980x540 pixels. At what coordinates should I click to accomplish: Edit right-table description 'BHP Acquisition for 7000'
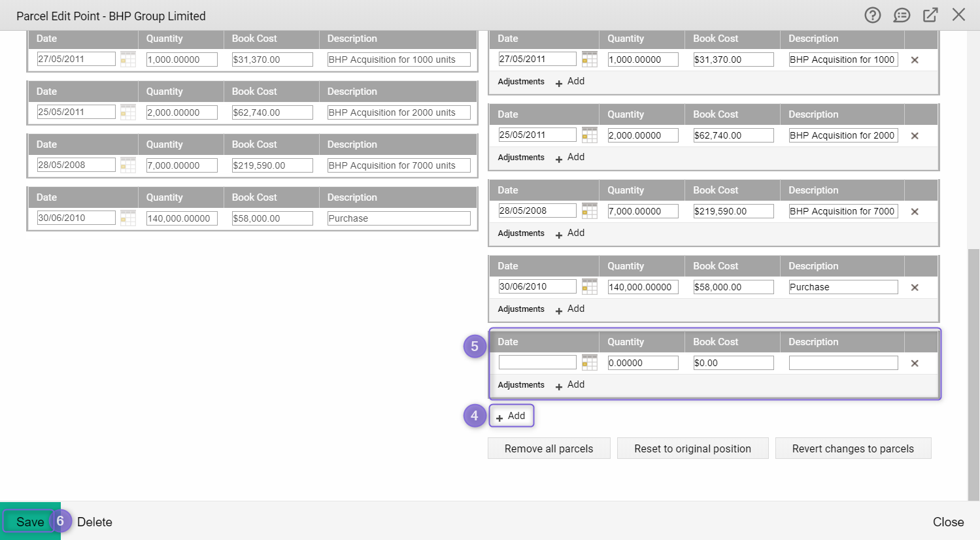(x=843, y=211)
